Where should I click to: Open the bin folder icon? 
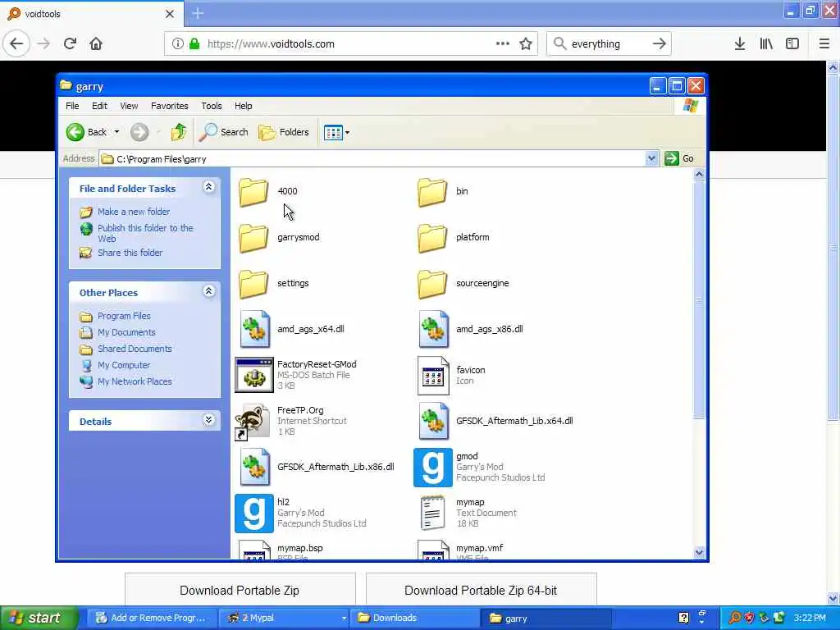coord(432,192)
